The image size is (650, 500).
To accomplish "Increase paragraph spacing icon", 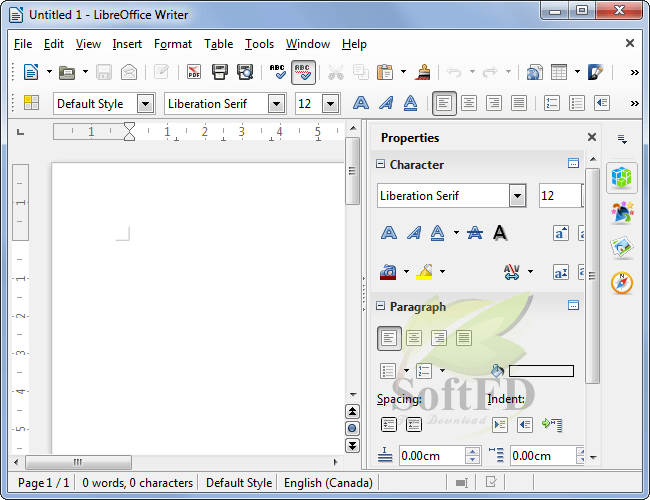I will 388,424.
